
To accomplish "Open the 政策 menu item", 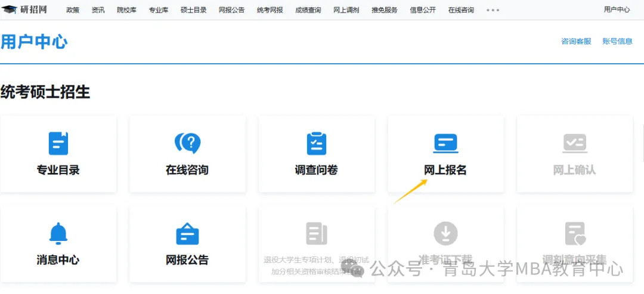I will click(x=73, y=10).
